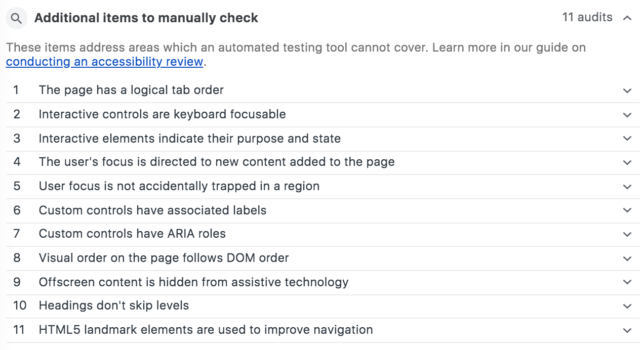Select the Offscreen content audit title text
The width and height of the screenshot is (644, 350).
[x=193, y=282]
